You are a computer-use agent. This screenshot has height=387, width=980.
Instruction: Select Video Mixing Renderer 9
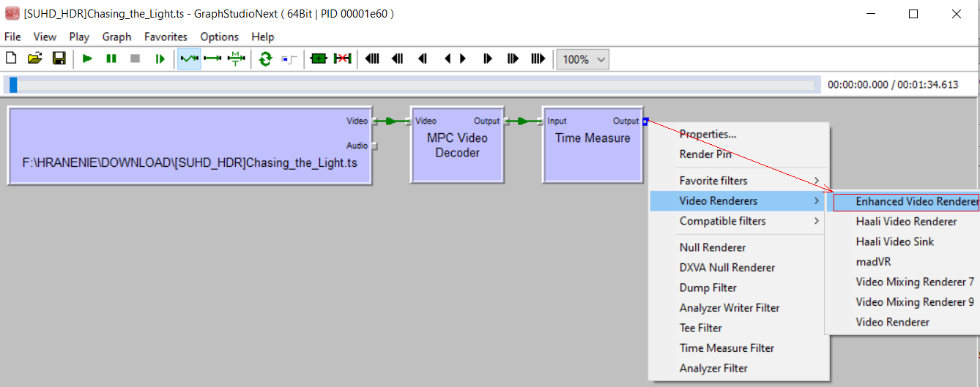click(x=903, y=301)
